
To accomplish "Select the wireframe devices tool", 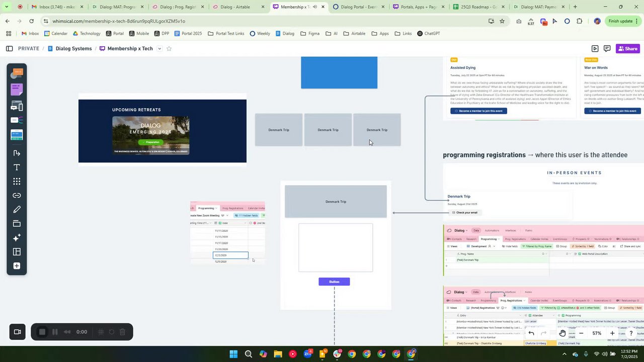I will pos(17,106).
